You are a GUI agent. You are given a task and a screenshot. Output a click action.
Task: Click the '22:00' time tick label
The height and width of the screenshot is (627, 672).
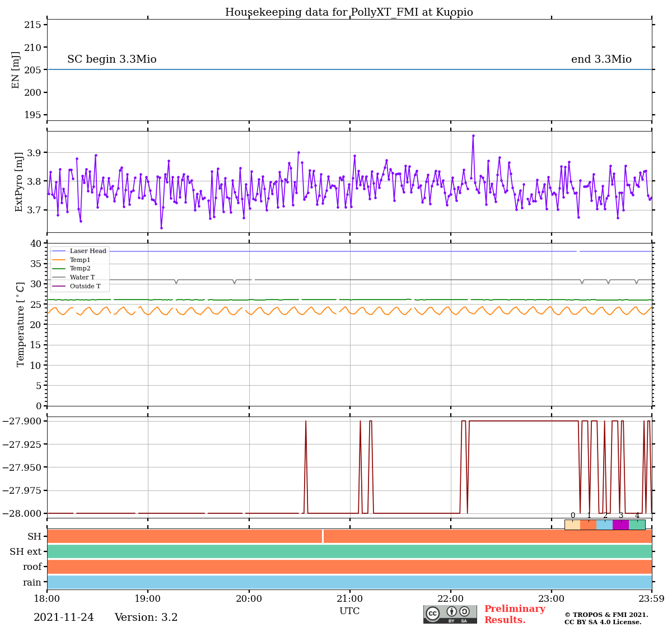click(x=451, y=599)
